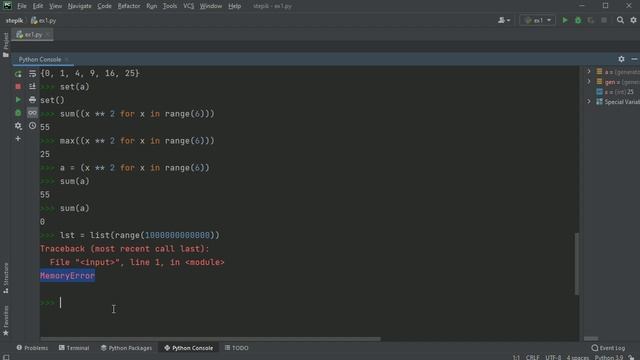Open the Edit menu
Viewport: 640px width, 360px height.
(x=38, y=6)
